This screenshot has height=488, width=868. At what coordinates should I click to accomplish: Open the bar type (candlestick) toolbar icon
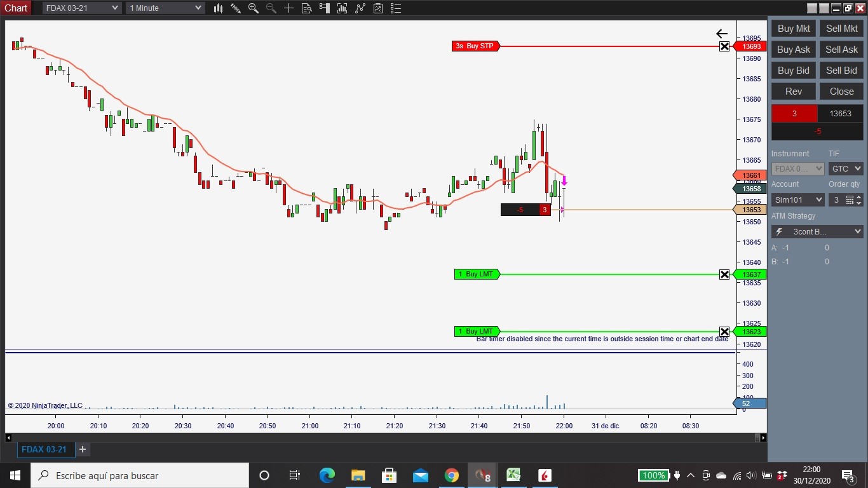point(218,8)
